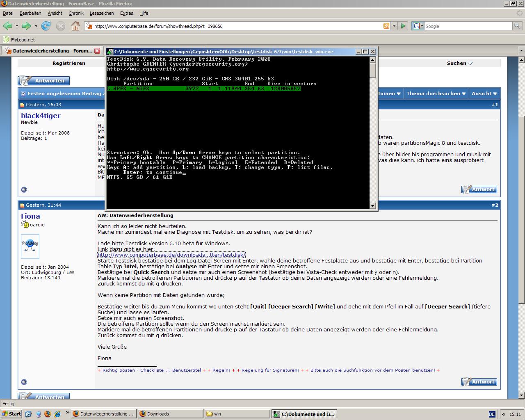Reload the page with the refresh icon
The image size is (525, 420).
[x=46, y=26]
